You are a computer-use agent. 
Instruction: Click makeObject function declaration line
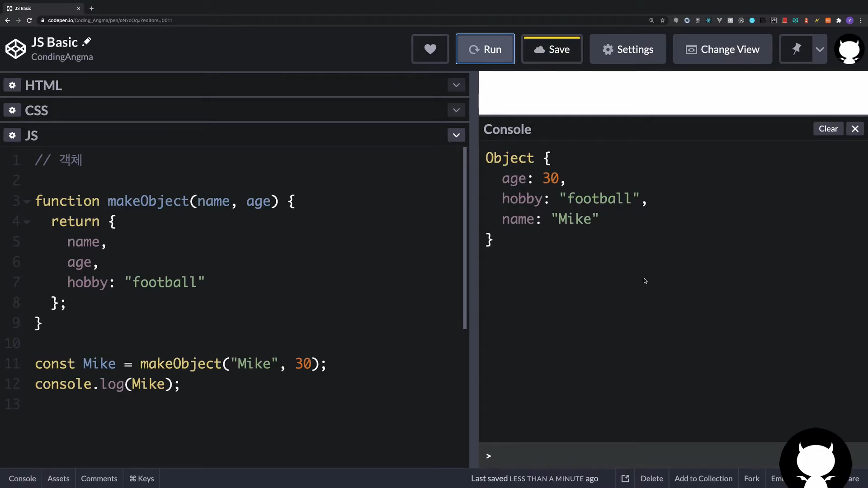pyautogui.click(x=165, y=201)
